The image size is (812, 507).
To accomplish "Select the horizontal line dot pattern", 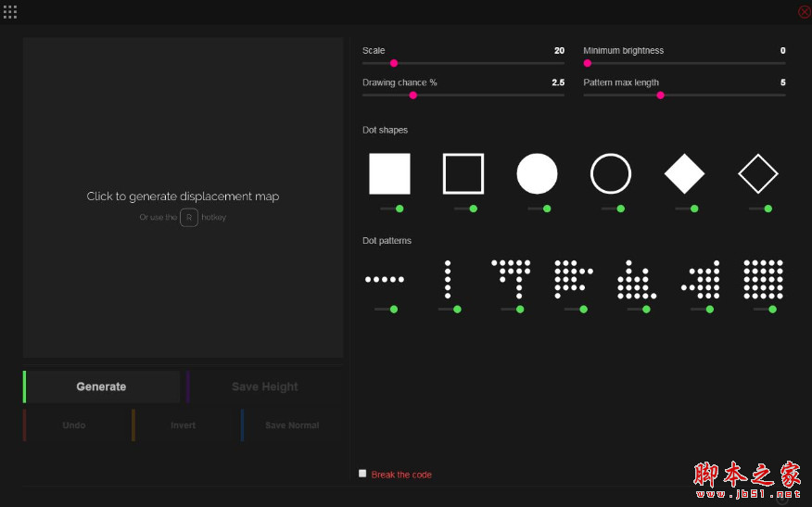I will 385,279.
